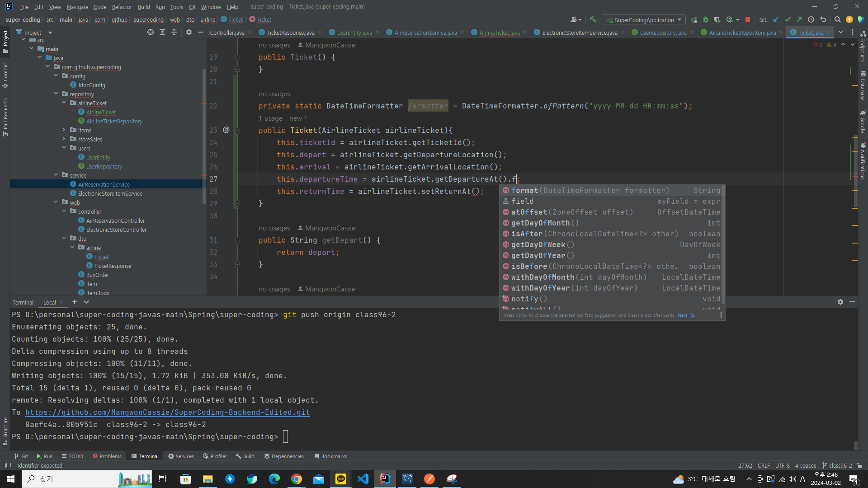Click gutter @ icon on line 23
The height and width of the screenshot is (488, 868).
point(226,130)
